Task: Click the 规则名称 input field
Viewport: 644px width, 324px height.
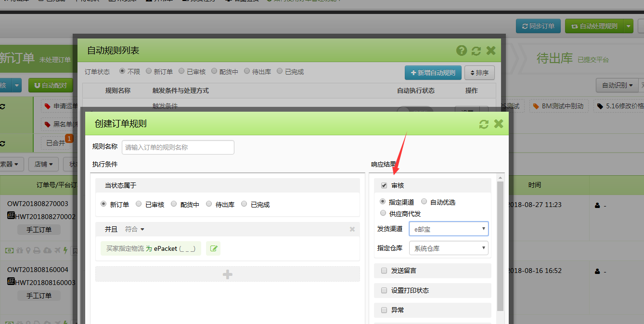Action: tap(178, 147)
